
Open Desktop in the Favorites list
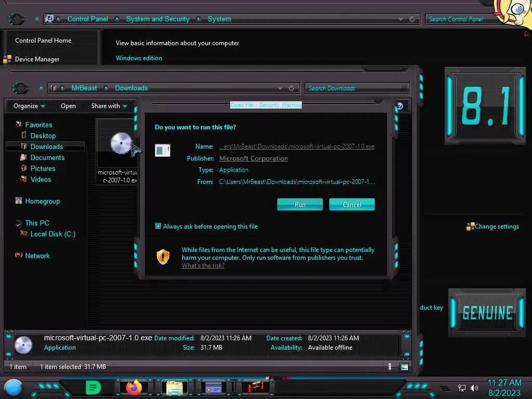tap(43, 136)
